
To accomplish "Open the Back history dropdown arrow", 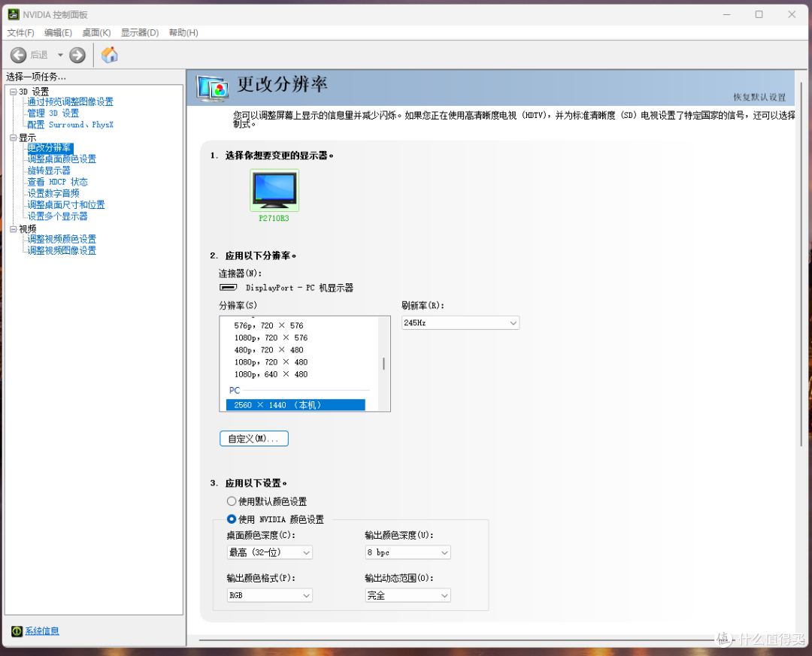I will coord(60,55).
